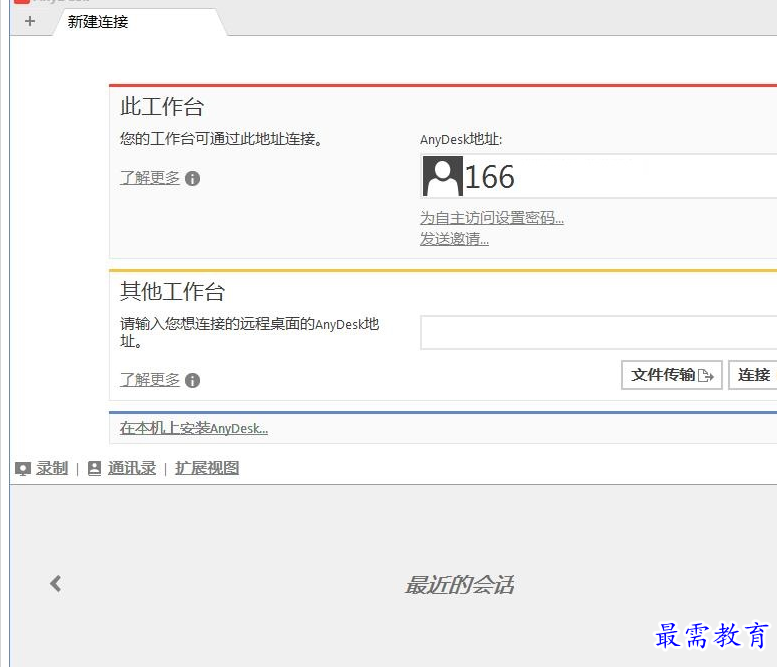This screenshot has height=667, width=777.
Task: Open 为自主访问设置密码 link
Action: coord(492,218)
